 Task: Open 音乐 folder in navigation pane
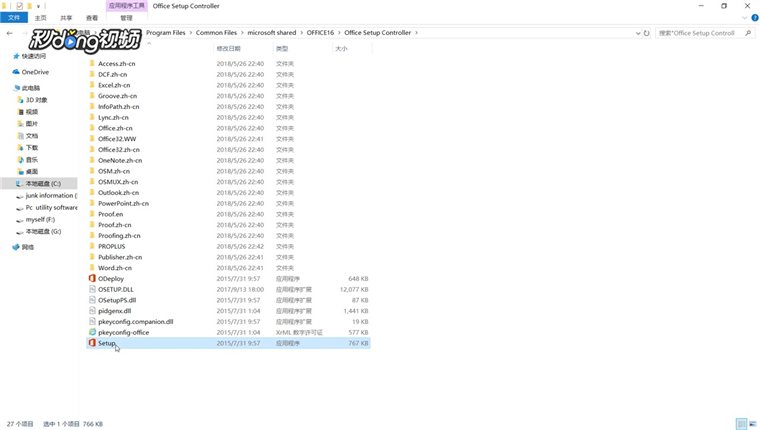tap(32, 159)
